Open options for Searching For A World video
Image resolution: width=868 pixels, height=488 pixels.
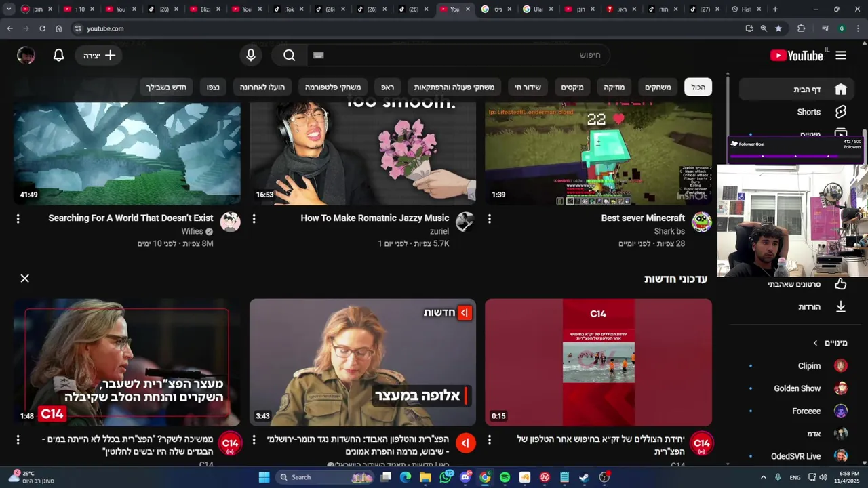18,219
